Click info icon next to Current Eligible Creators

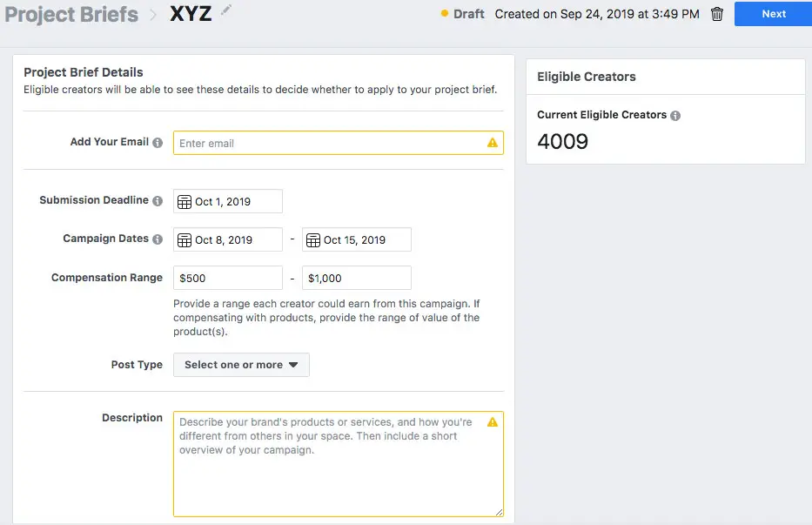pyautogui.click(x=675, y=116)
